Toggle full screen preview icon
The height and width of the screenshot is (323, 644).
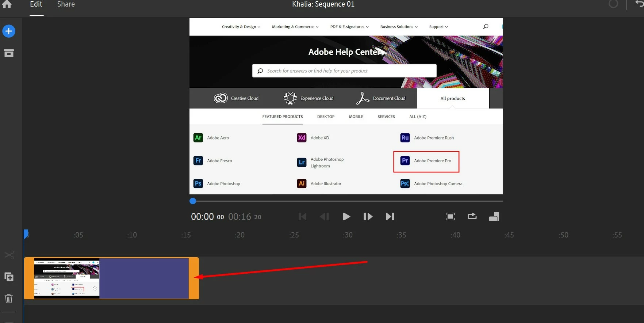450,217
